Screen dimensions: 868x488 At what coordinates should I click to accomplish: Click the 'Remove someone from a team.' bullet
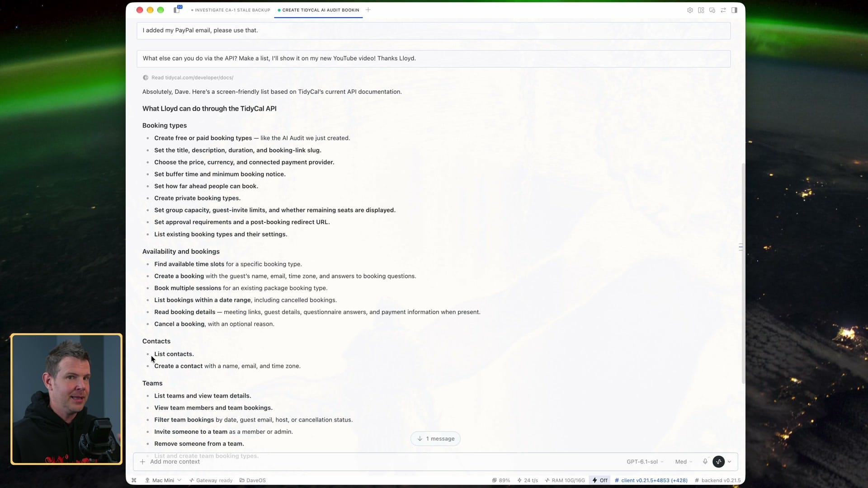(x=199, y=444)
